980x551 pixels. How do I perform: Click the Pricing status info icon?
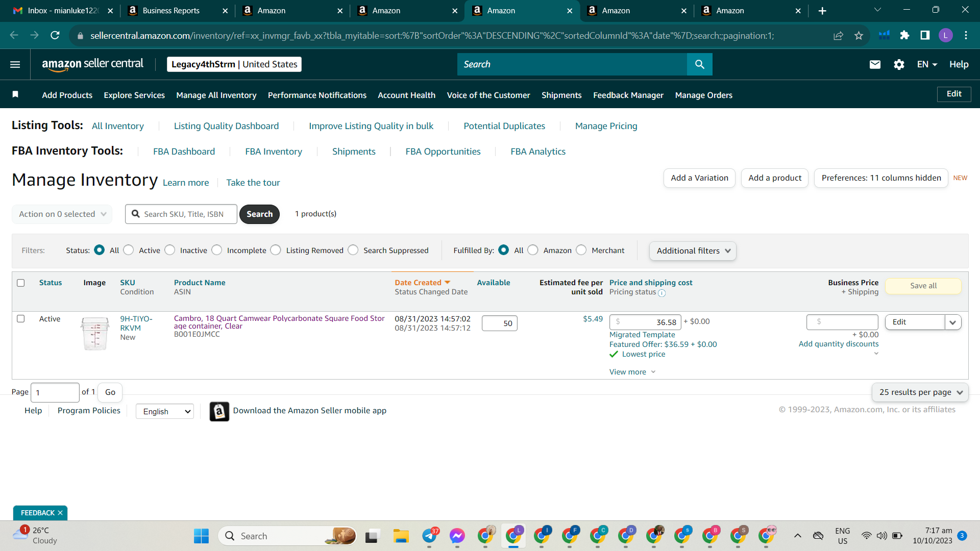[661, 293]
